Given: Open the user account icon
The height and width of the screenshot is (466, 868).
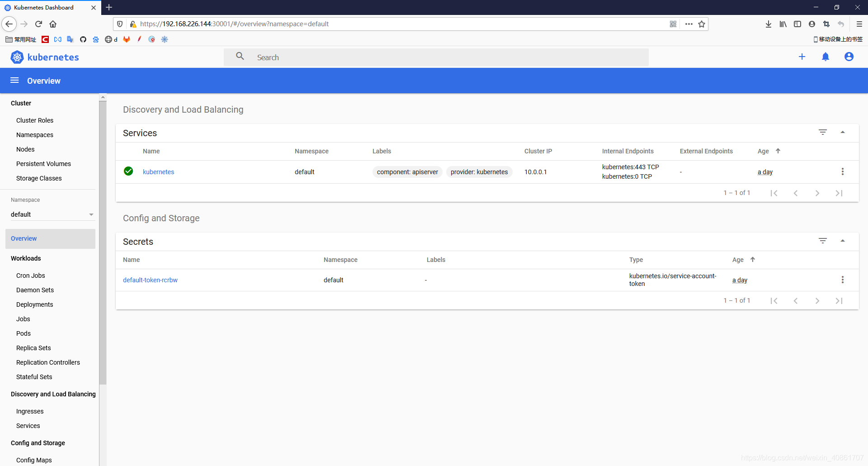Looking at the screenshot, I should (x=849, y=57).
